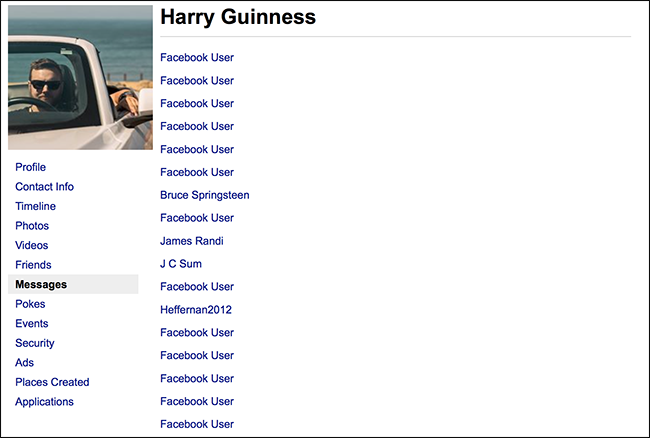
Task: Open the Friends list
Action: 33,264
